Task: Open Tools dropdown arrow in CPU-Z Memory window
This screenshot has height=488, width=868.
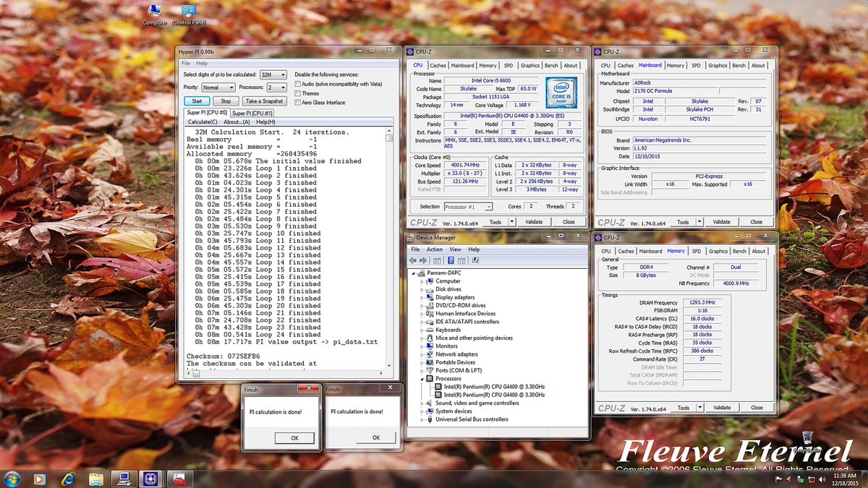Action: click(699, 408)
